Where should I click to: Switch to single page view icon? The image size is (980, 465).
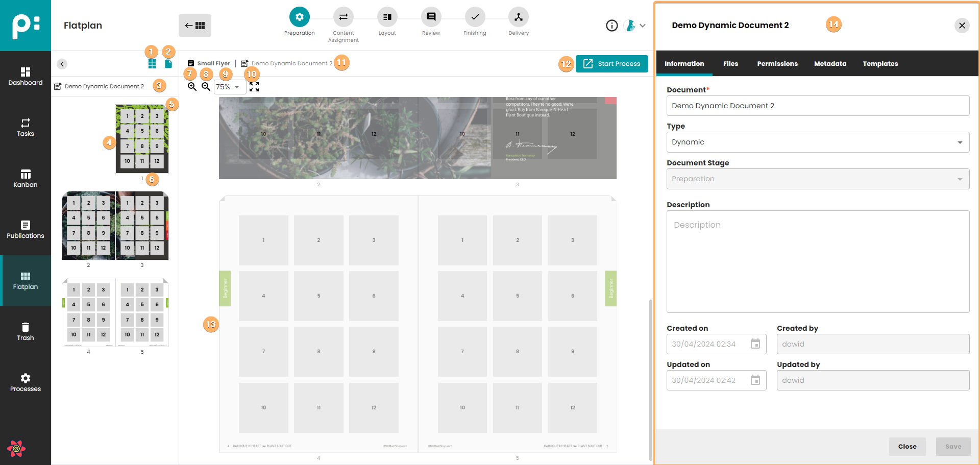tap(168, 64)
